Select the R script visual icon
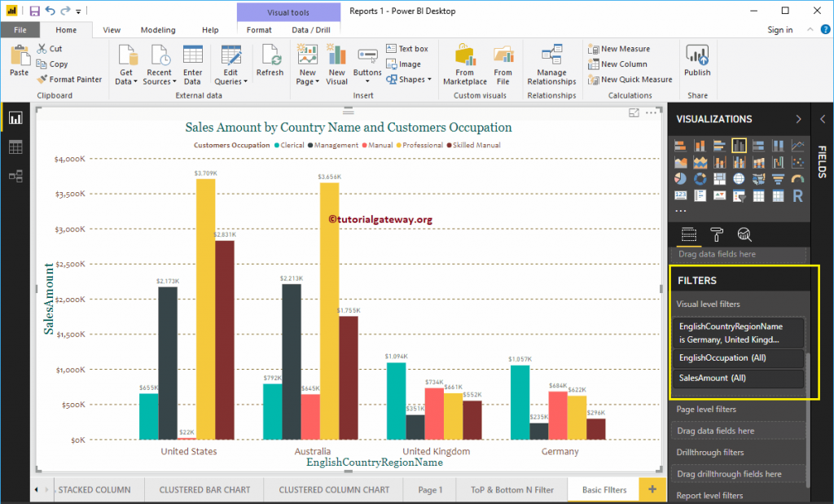Viewport: 834px width, 504px height. pyautogui.click(x=797, y=195)
